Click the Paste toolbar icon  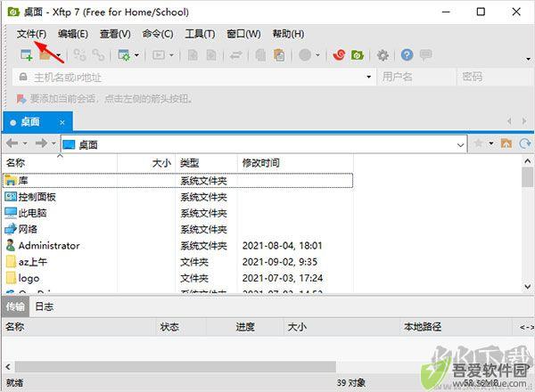279,55
